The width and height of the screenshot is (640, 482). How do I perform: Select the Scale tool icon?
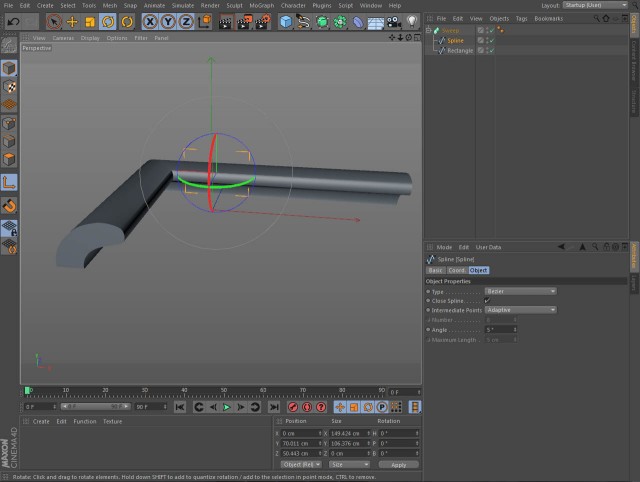coord(90,22)
